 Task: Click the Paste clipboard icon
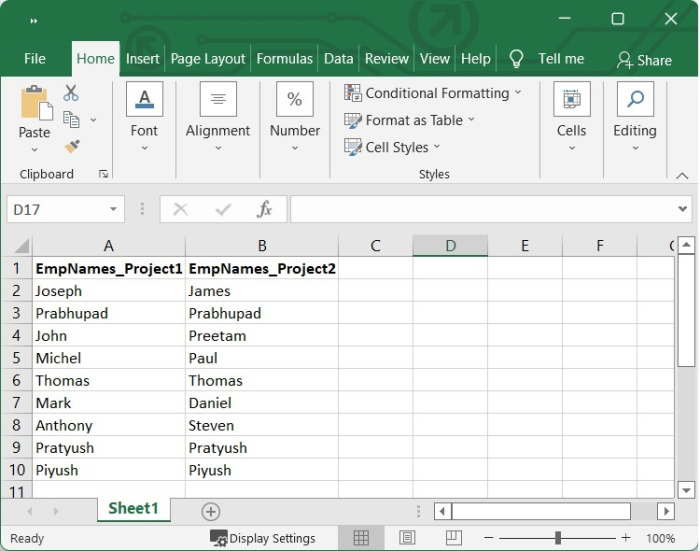(36, 103)
